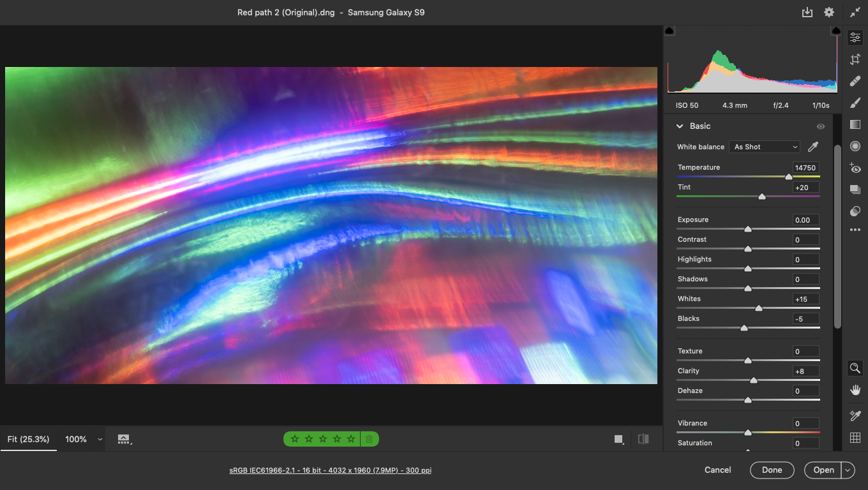The width and height of the screenshot is (868, 490).
Task: Toggle Basic panel visibility eye icon
Action: tap(821, 126)
